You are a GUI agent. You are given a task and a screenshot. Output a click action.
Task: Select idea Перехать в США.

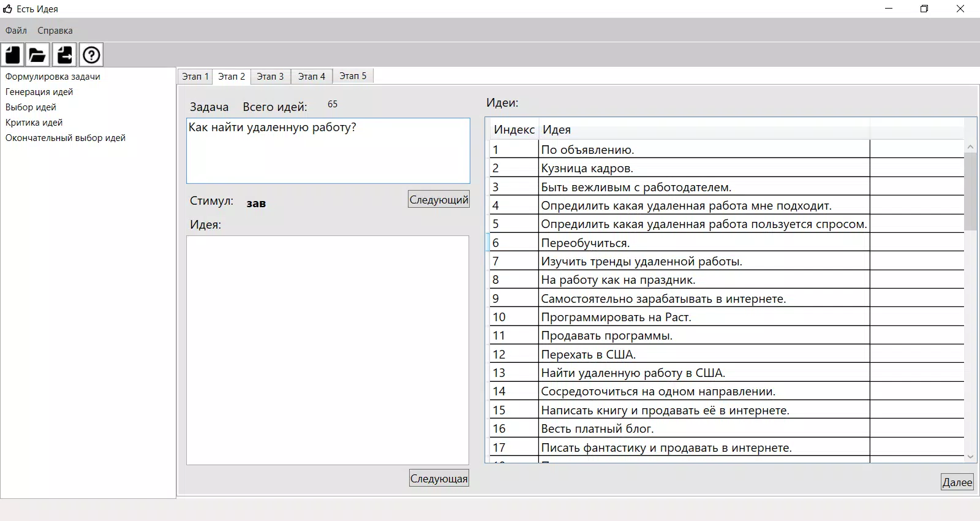pos(726,354)
